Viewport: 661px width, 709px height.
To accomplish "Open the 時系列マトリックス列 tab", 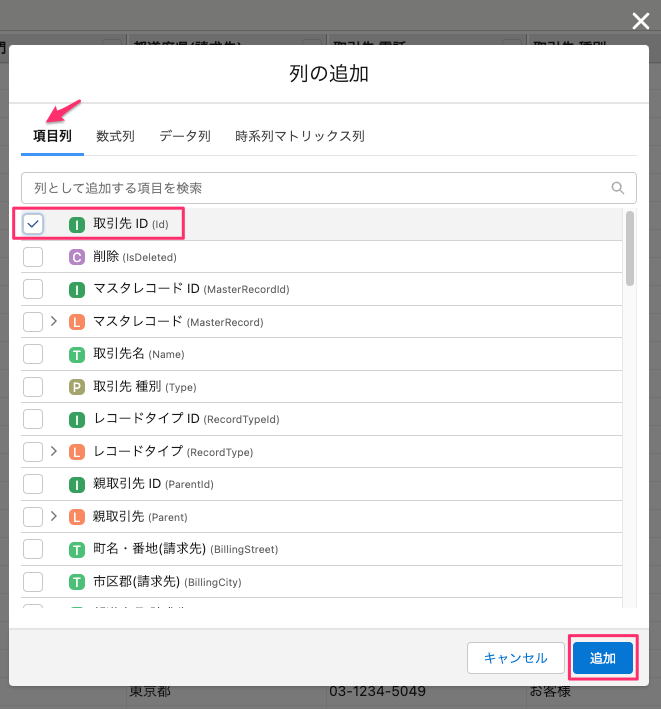I will pos(300,136).
